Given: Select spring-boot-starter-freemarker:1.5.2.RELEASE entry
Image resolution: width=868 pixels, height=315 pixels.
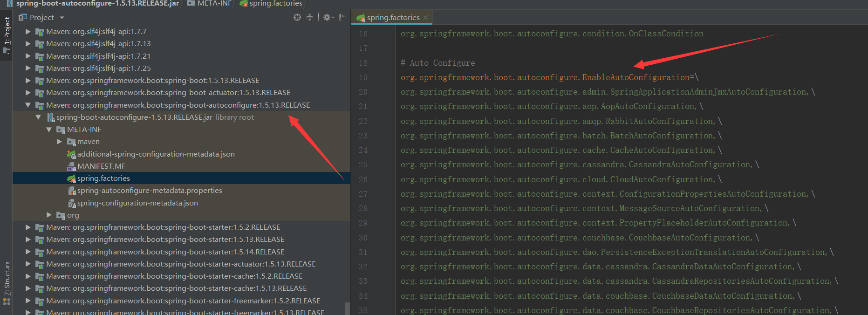Looking at the screenshot, I should 183,301.
